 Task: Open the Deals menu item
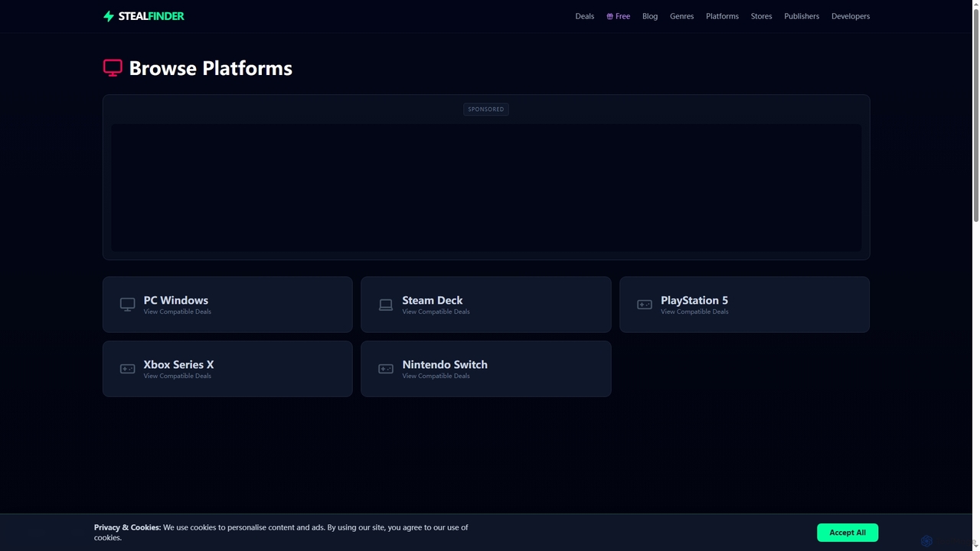click(x=585, y=16)
